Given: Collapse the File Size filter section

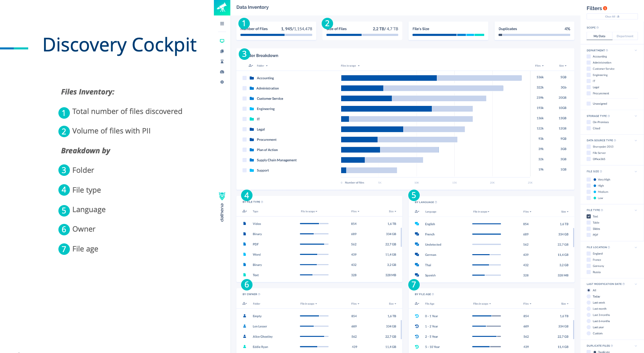Looking at the screenshot, I should [x=636, y=171].
